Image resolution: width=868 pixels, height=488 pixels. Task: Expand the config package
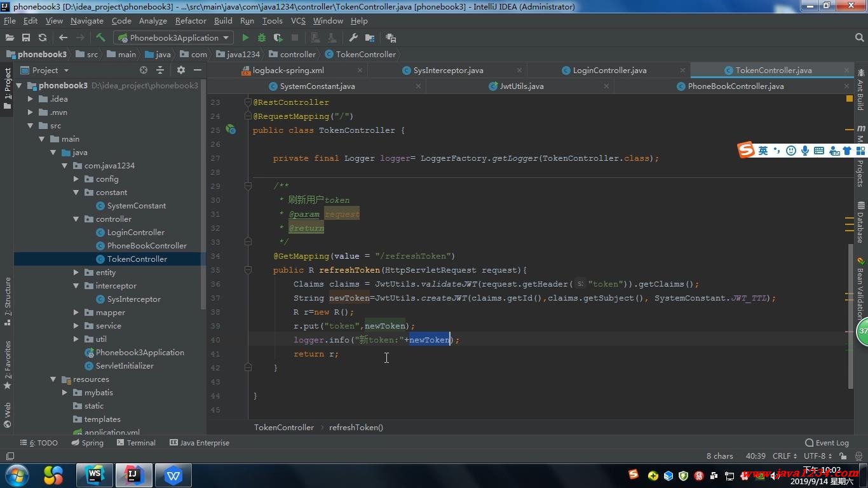click(x=76, y=179)
